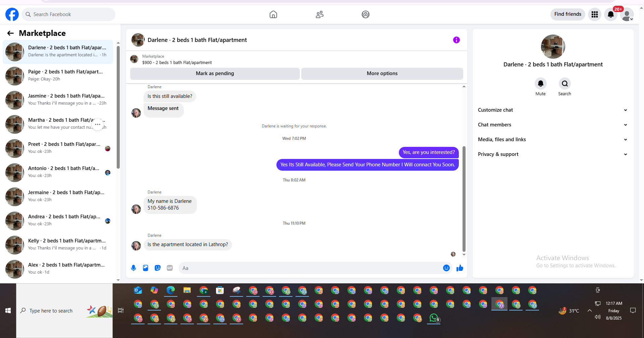The image size is (644, 338).
Task: Expand Customize chat section
Action: (553, 110)
